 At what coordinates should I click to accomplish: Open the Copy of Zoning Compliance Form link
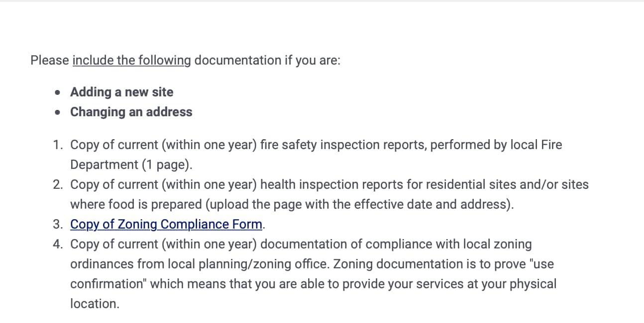166,224
